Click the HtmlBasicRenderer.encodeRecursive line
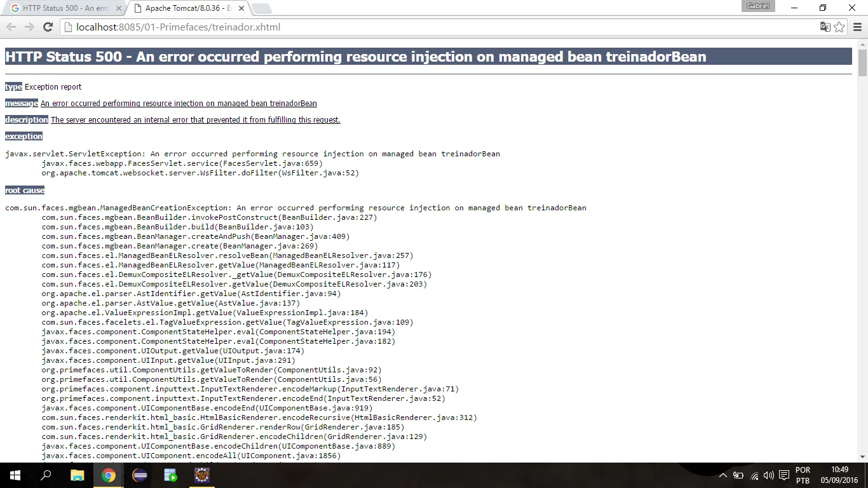Screen dimensions: 868x488 coord(259,417)
